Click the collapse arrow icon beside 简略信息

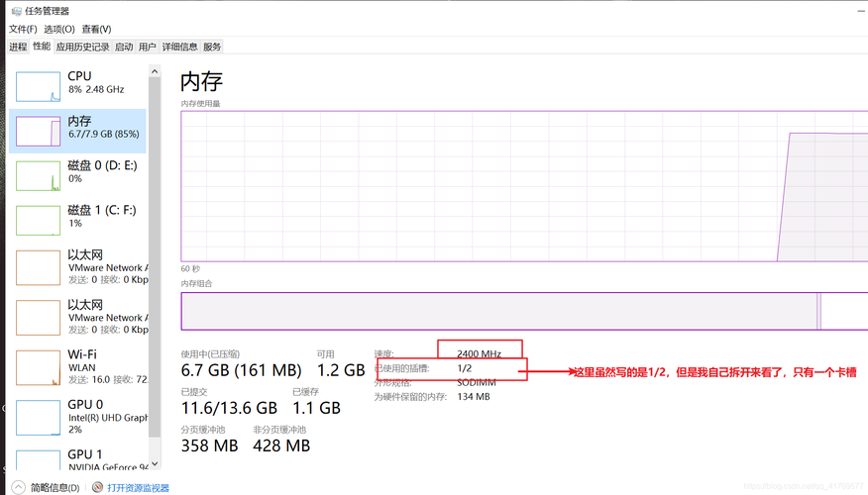coord(18,487)
